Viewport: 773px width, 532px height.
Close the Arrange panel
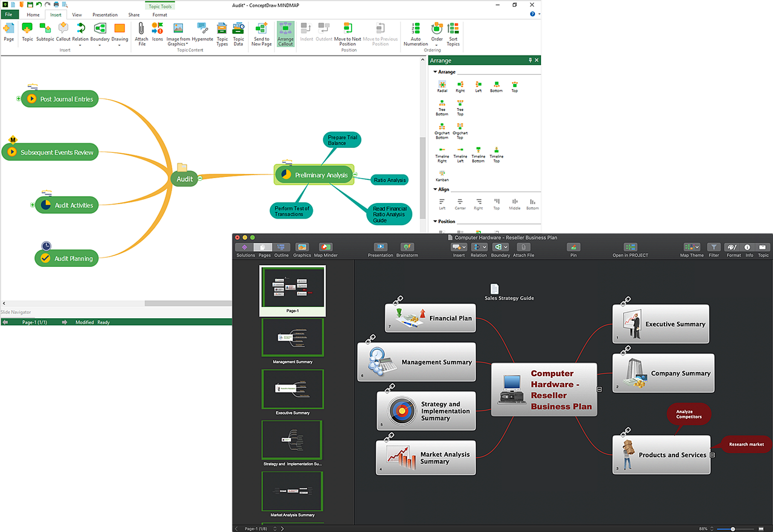(x=537, y=60)
